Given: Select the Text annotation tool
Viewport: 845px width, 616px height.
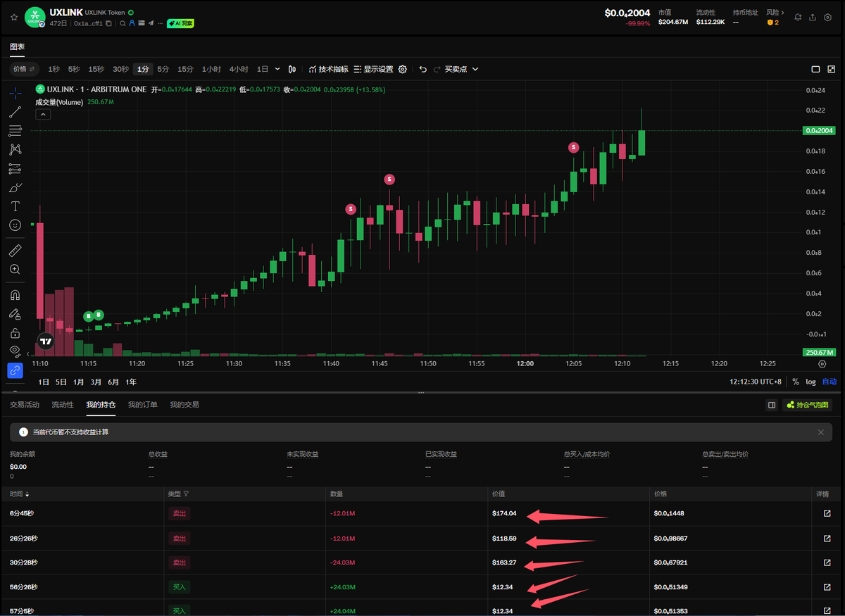Looking at the screenshot, I should 15,206.
